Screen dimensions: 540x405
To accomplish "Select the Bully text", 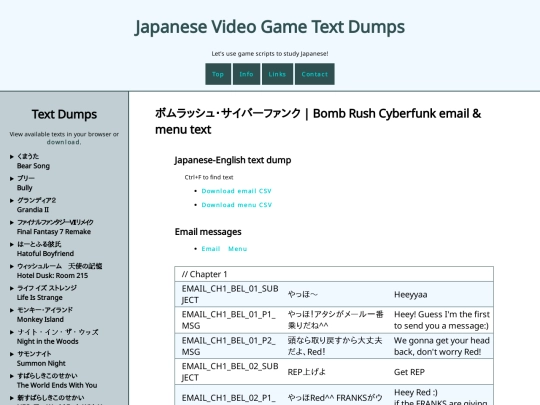I will pyautogui.click(x=24, y=188).
